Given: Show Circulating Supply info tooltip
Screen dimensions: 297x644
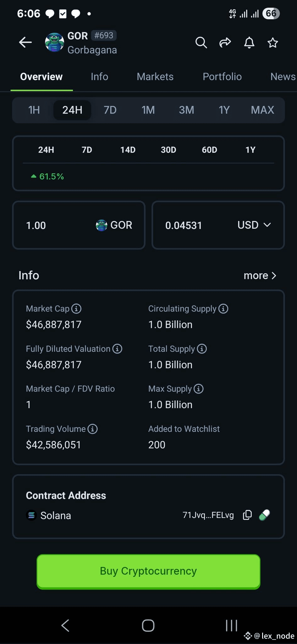Looking at the screenshot, I should (x=223, y=308).
